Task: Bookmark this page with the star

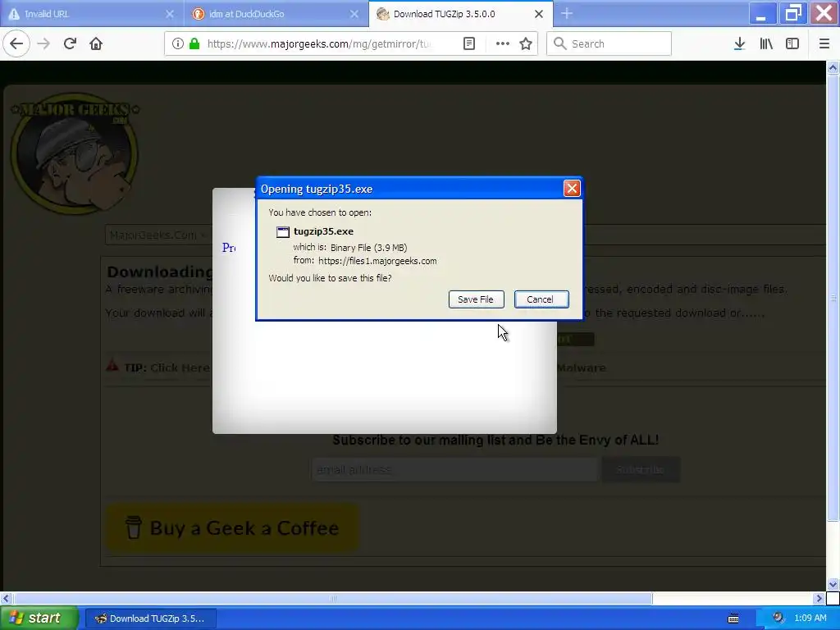Action: point(526,44)
